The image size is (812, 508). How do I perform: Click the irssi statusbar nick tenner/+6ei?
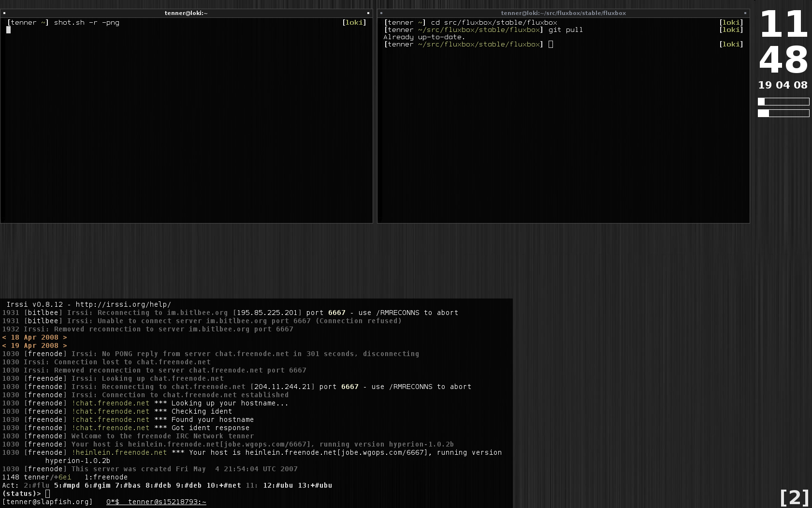click(x=47, y=478)
